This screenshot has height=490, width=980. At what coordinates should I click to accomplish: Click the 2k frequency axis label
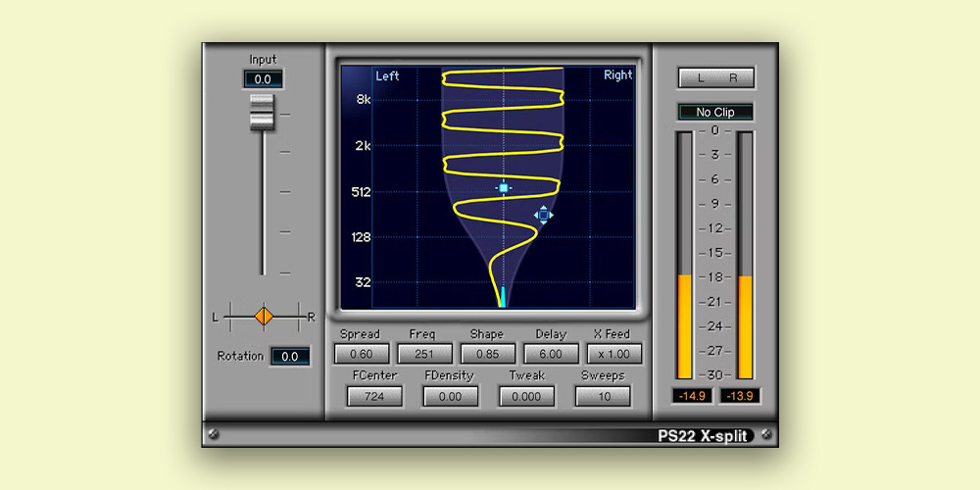[x=364, y=146]
